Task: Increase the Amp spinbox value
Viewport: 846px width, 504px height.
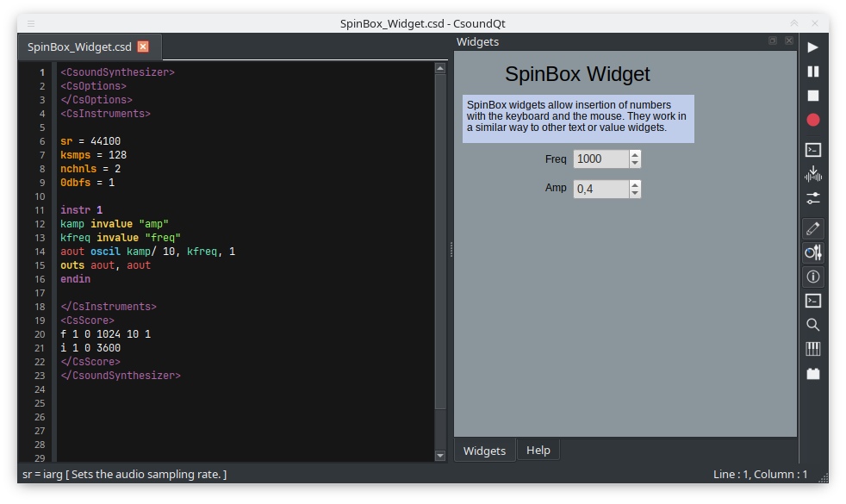Action: point(635,184)
